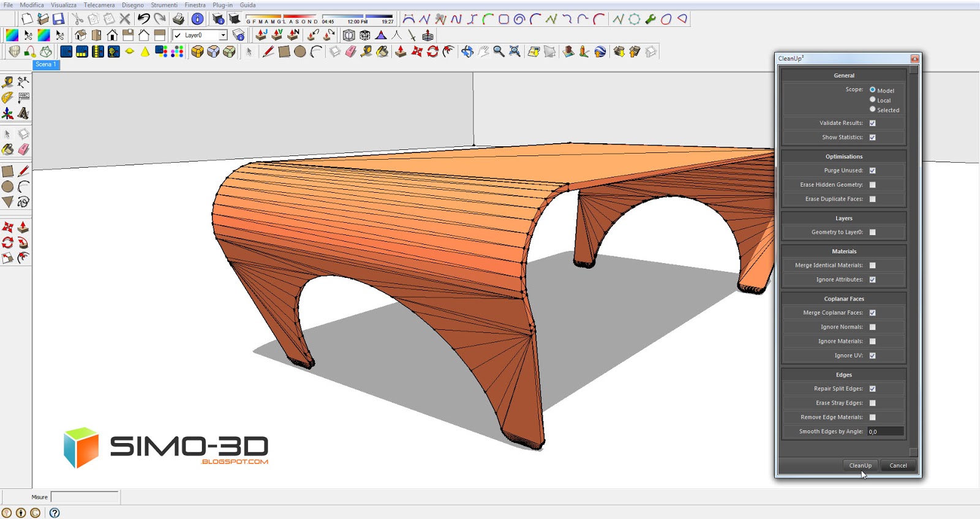Print the model with the printer icon
This screenshot has width=980, height=519.
click(x=178, y=19)
